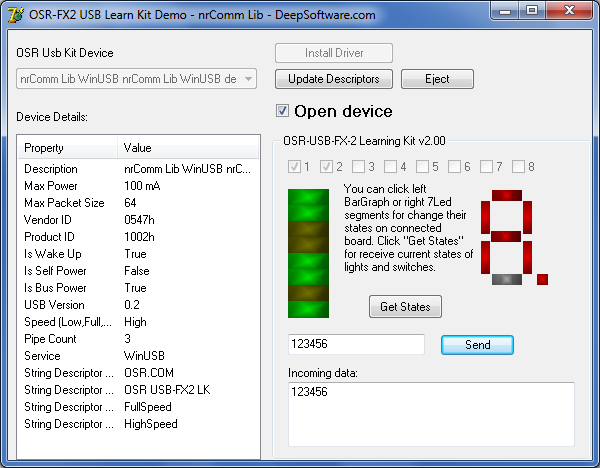Select the Max Packet Size row
Screen dimensions: 600x468
138,203
